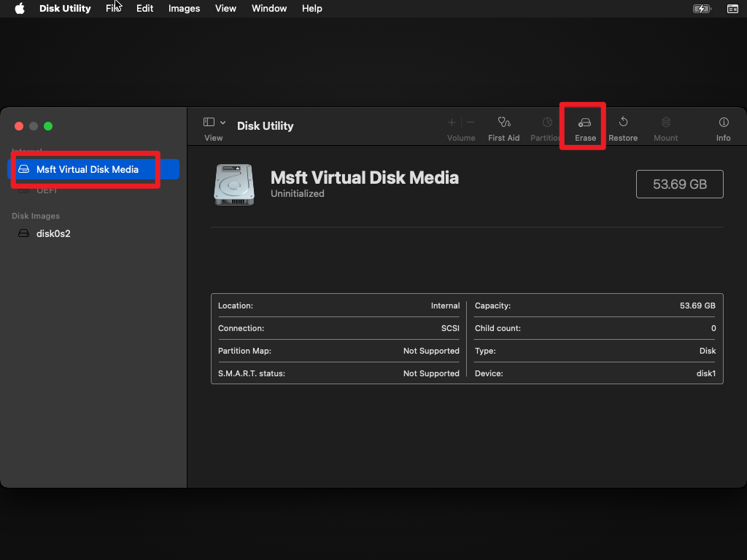Click the disk0s2 drive icon
This screenshot has width=747, height=560.
[x=23, y=233]
